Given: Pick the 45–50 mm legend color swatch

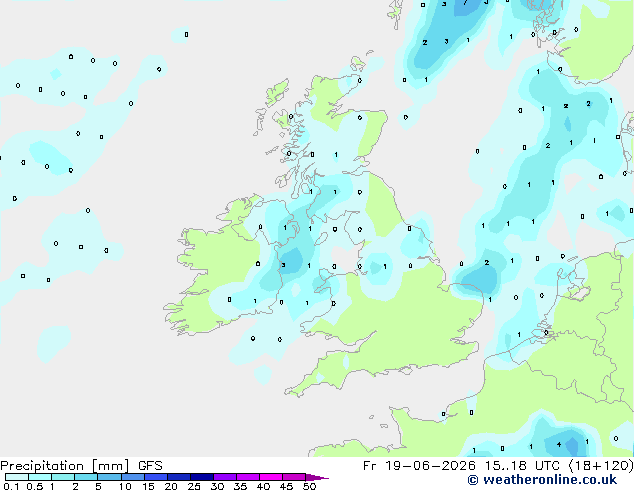Looking at the screenshot, I should pyautogui.click(x=294, y=477).
